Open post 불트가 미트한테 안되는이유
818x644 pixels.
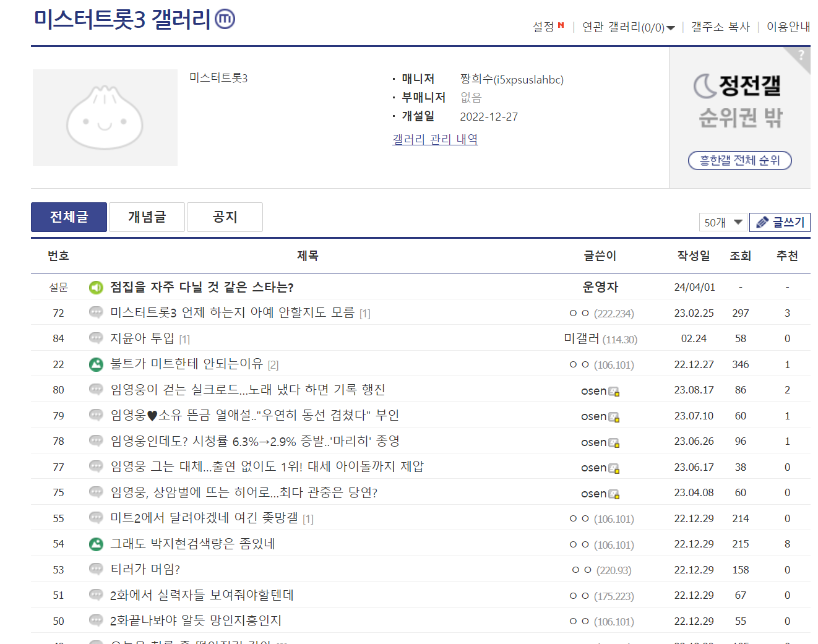(x=186, y=364)
